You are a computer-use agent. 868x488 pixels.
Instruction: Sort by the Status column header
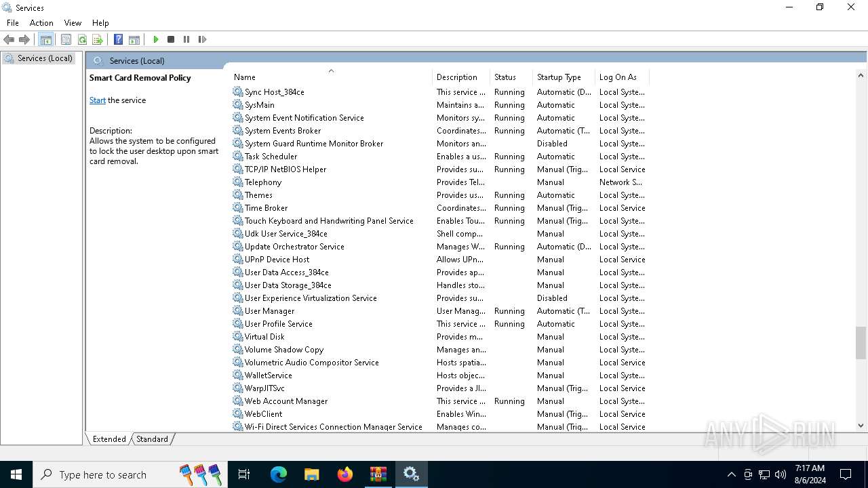pos(511,77)
